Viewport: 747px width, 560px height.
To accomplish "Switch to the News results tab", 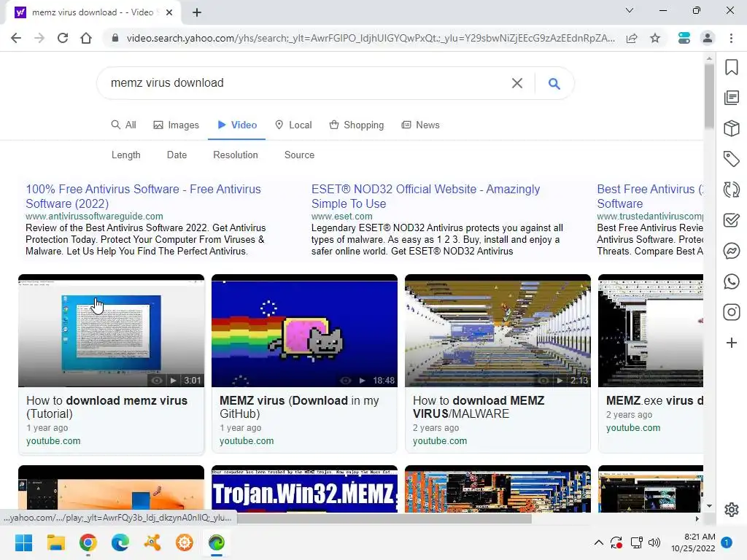I will pos(420,125).
